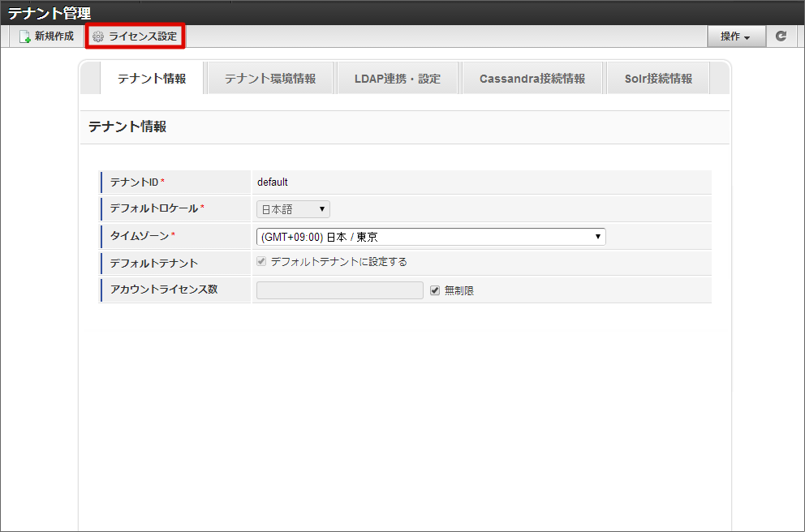805x532 pixels.
Task: Click the circular refresh icon in the toolbar
Action: (781, 36)
